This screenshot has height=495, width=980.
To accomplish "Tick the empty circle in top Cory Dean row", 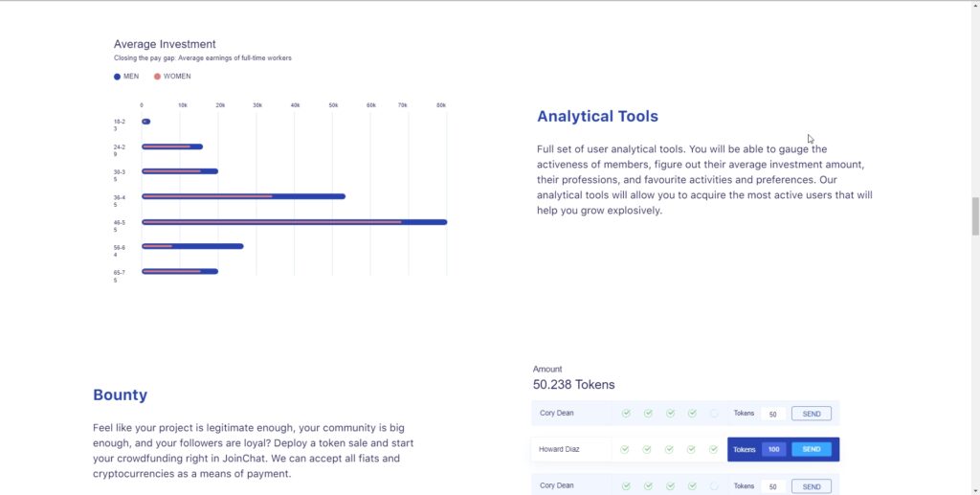I will point(714,414).
